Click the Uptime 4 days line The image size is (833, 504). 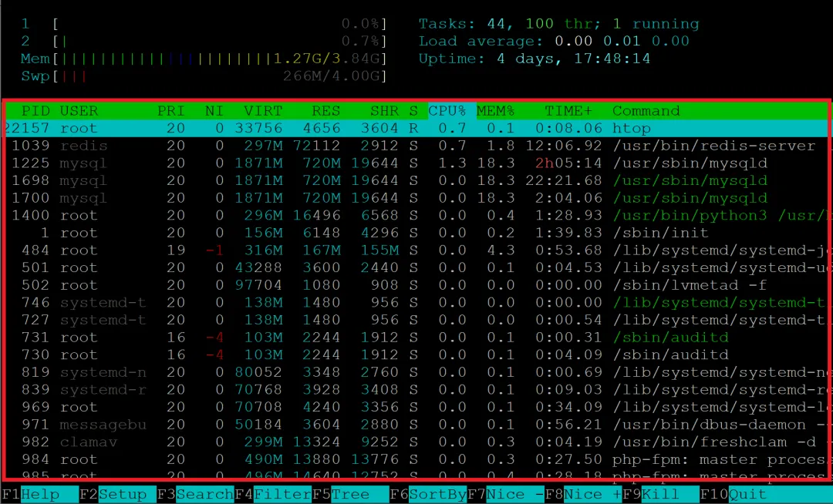(x=535, y=59)
